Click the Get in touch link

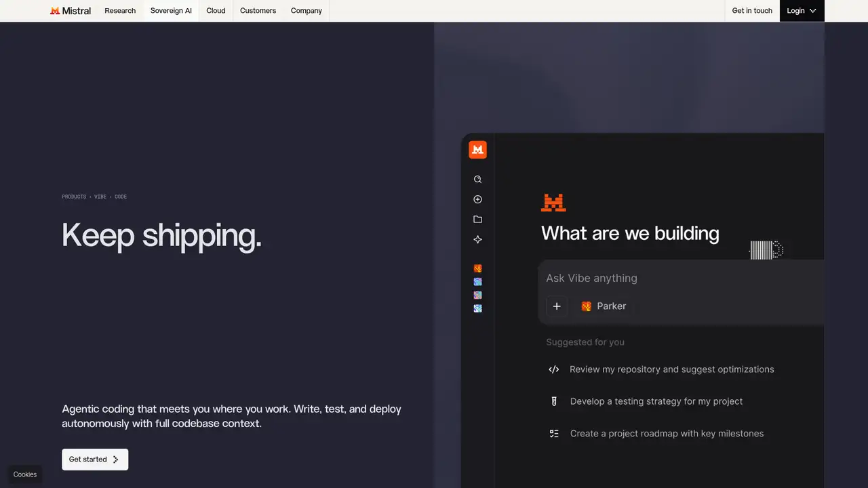pos(752,11)
